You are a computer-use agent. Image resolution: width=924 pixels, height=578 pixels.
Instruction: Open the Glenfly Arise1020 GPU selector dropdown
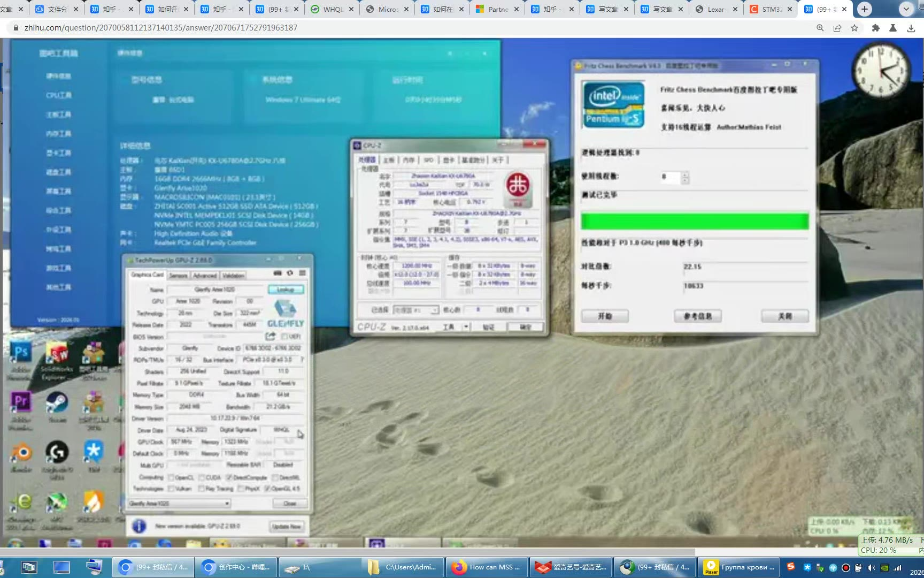pyautogui.click(x=180, y=504)
